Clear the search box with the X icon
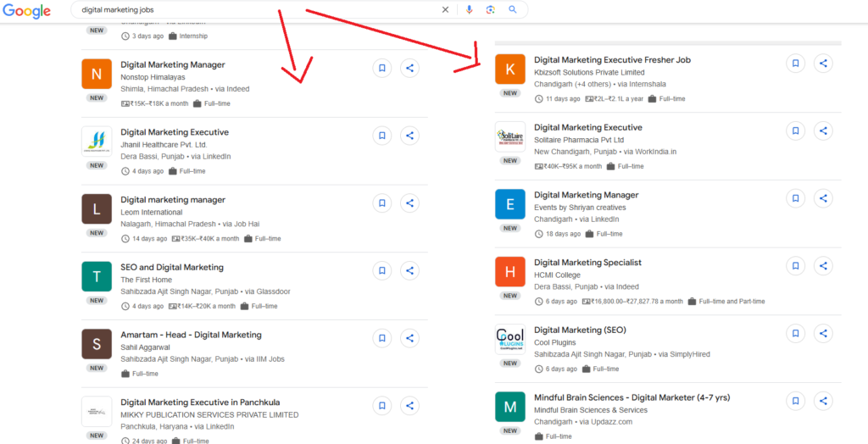Screen dimensions: 868x444 [445, 9]
